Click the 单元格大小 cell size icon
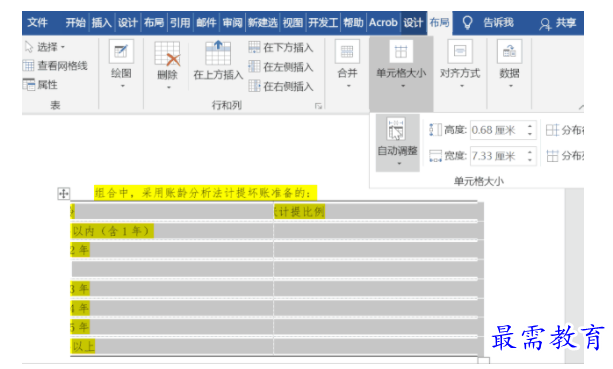Screen dimensions: 613x369 pos(401,51)
